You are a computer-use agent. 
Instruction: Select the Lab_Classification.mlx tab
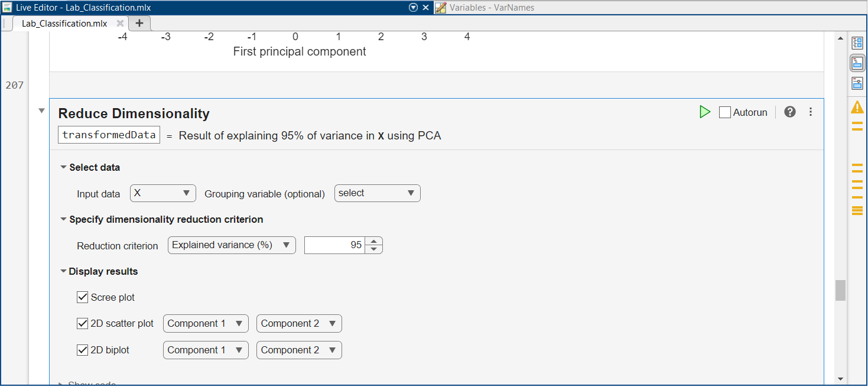[x=64, y=24]
